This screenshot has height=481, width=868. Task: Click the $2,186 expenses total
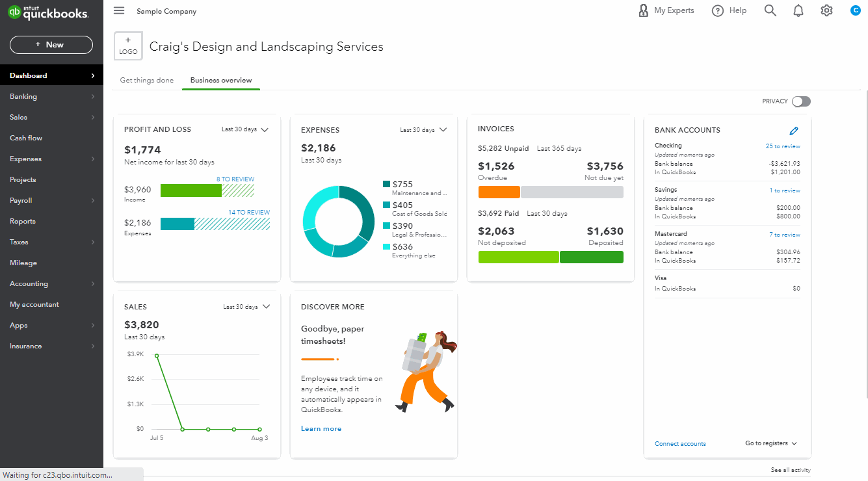click(x=319, y=148)
